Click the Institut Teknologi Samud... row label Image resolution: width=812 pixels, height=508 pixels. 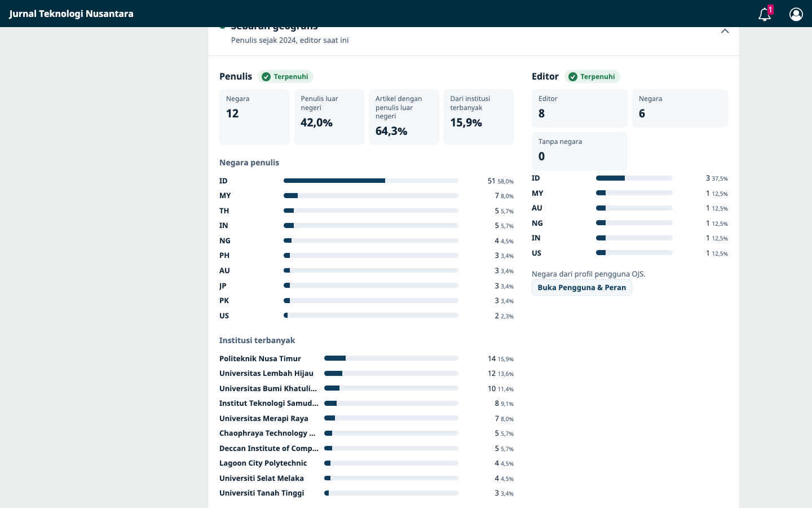tap(269, 404)
